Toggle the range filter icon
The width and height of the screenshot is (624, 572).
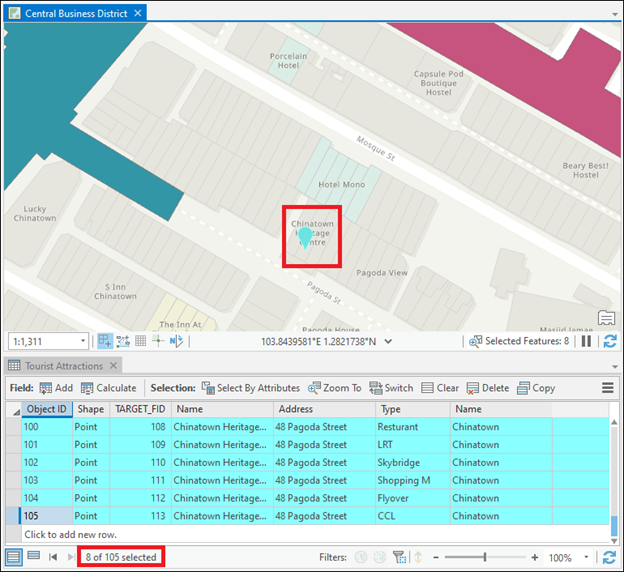(379, 557)
